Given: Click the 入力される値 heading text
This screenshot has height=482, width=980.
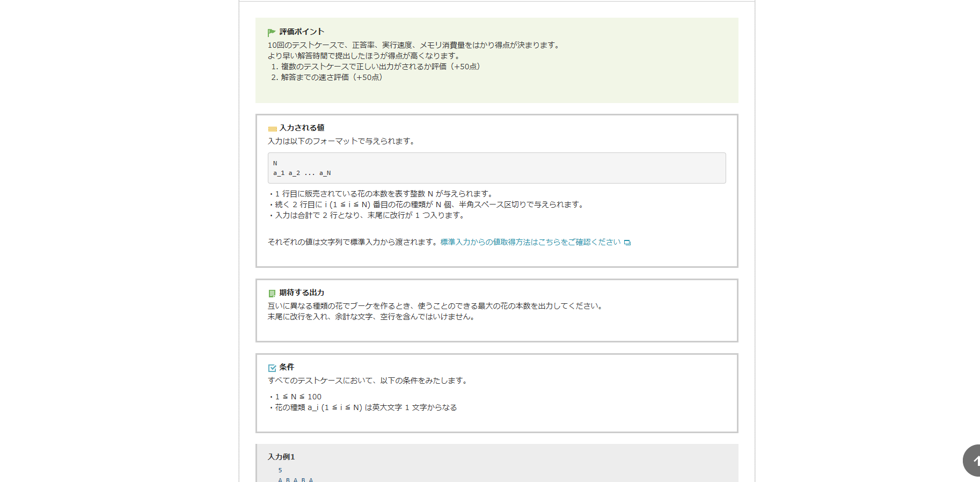Looking at the screenshot, I should click(302, 128).
